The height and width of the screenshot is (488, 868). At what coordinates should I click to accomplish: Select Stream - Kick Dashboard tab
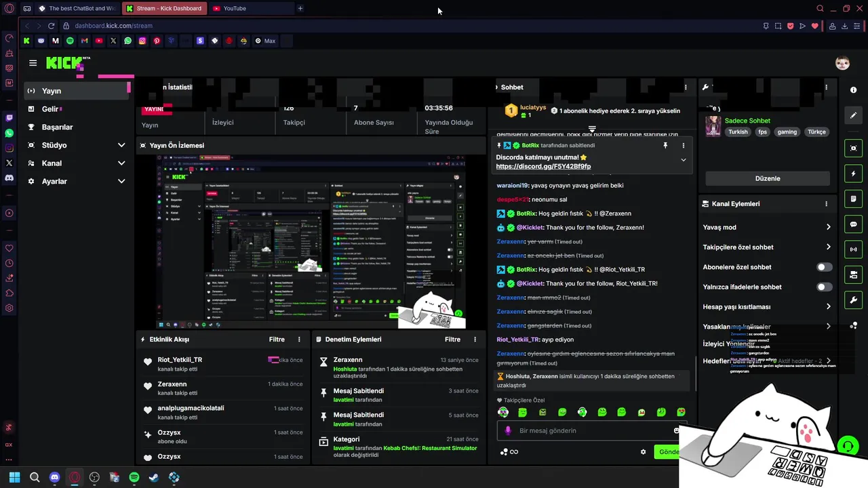point(164,8)
